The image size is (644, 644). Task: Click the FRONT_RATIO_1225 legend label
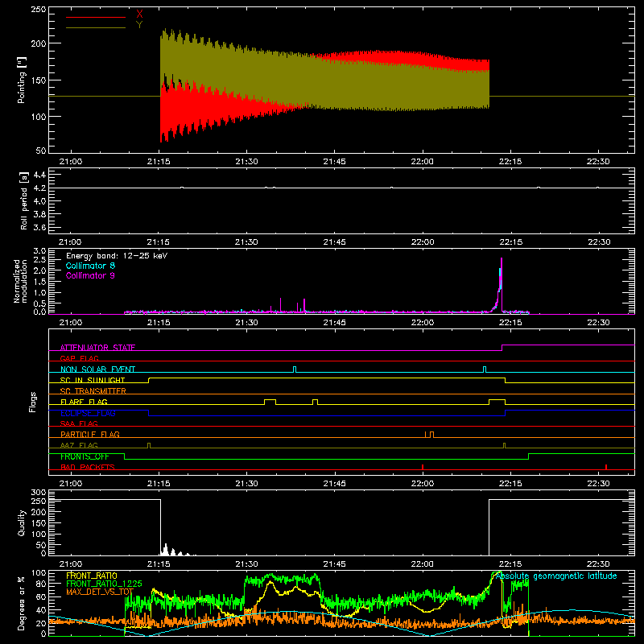point(104,584)
